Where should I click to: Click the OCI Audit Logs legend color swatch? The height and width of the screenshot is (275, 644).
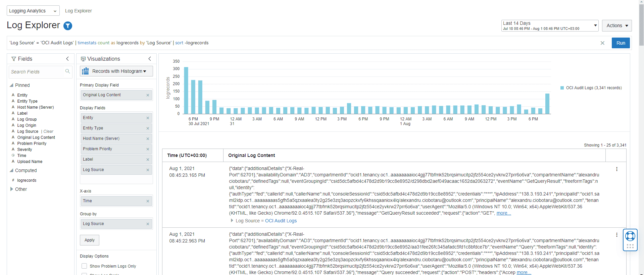562,88
